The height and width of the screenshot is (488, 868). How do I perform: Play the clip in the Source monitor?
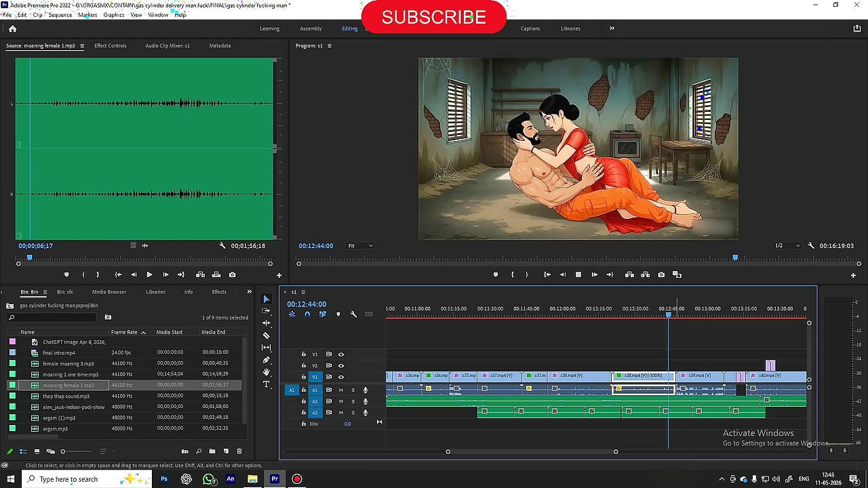(149, 274)
